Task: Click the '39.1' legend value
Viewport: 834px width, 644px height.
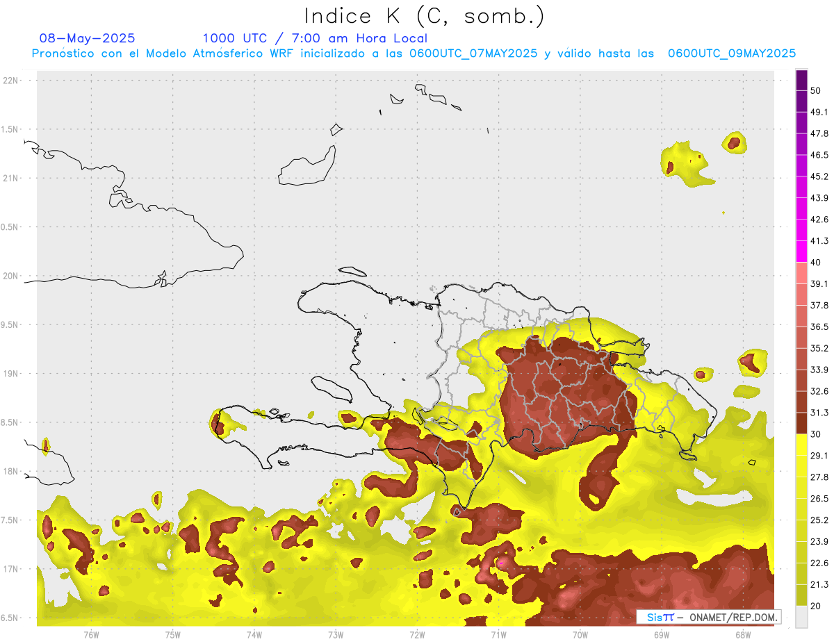Action: pos(819,284)
